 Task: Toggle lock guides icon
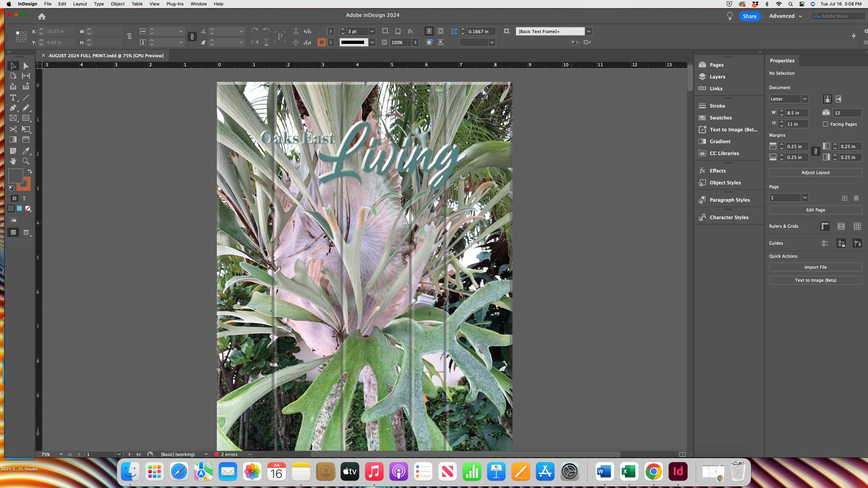841,243
